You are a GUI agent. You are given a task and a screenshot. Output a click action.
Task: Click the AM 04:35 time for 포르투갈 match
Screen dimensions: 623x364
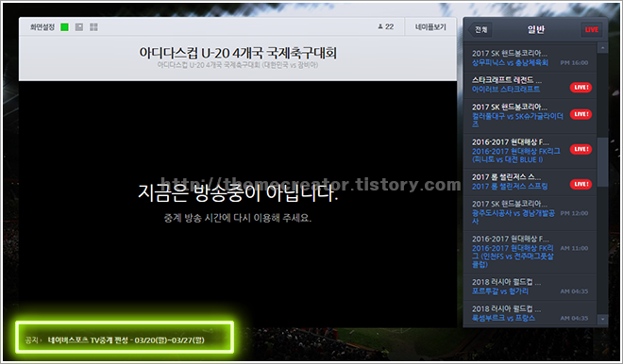574,291
